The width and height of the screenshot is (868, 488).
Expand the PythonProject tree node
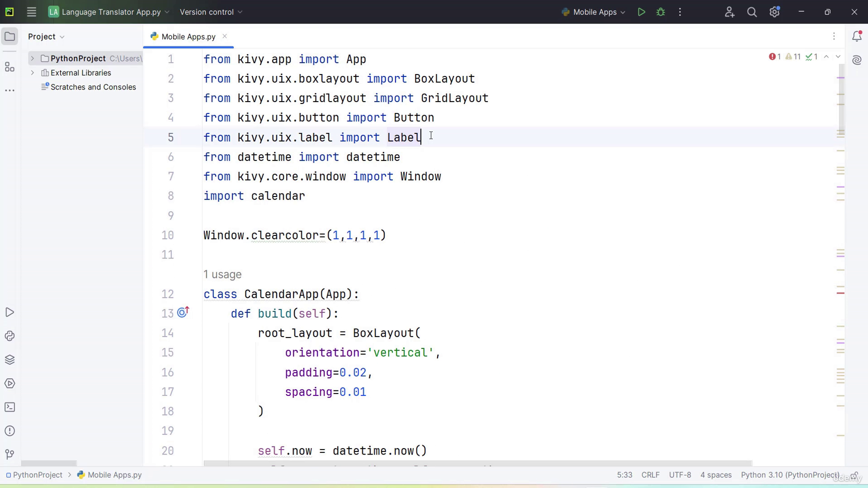(x=32, y=58)
